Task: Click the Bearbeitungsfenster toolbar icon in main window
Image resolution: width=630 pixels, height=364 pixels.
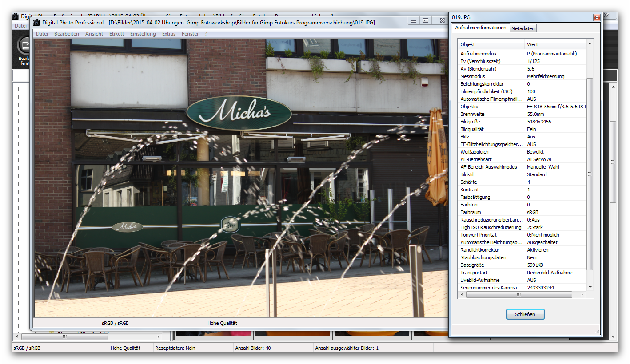Action: [24, 46]
